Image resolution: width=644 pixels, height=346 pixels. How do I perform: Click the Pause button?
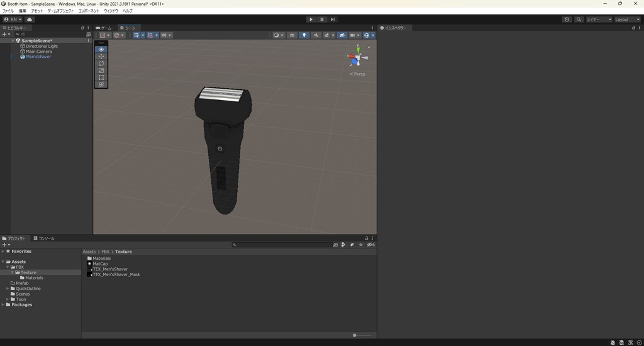click(322, 20)
